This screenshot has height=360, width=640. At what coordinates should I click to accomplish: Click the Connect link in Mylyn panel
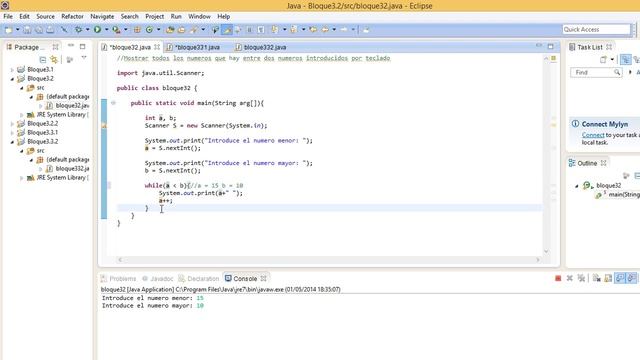pos(593,135)
